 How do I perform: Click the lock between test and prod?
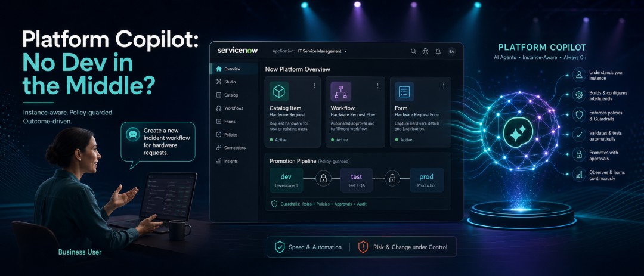[392, 179]
